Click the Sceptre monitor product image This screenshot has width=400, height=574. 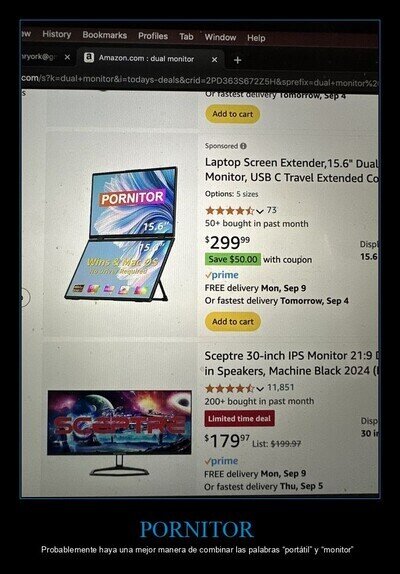pos(119,433)
